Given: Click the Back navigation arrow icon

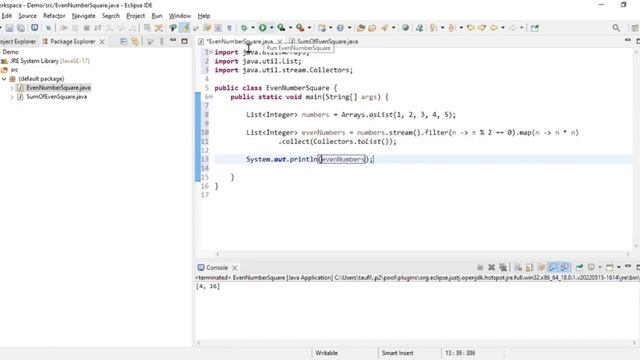Looking at the screenshot, I should point(494,28).
